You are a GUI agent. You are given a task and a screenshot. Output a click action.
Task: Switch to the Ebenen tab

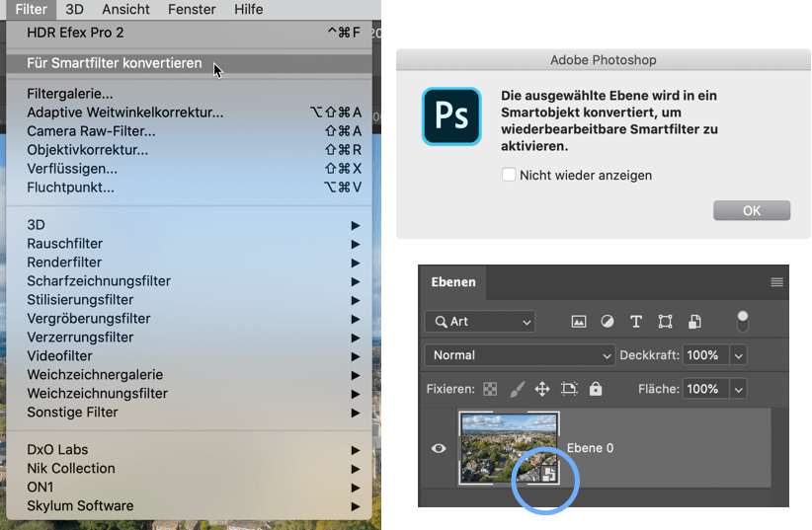click(x=453, y=282)
